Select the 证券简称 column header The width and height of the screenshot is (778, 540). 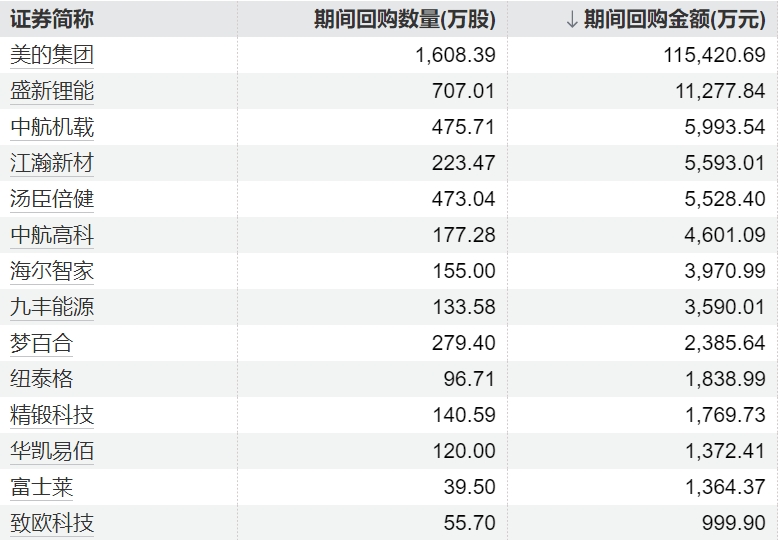[52, 20]
